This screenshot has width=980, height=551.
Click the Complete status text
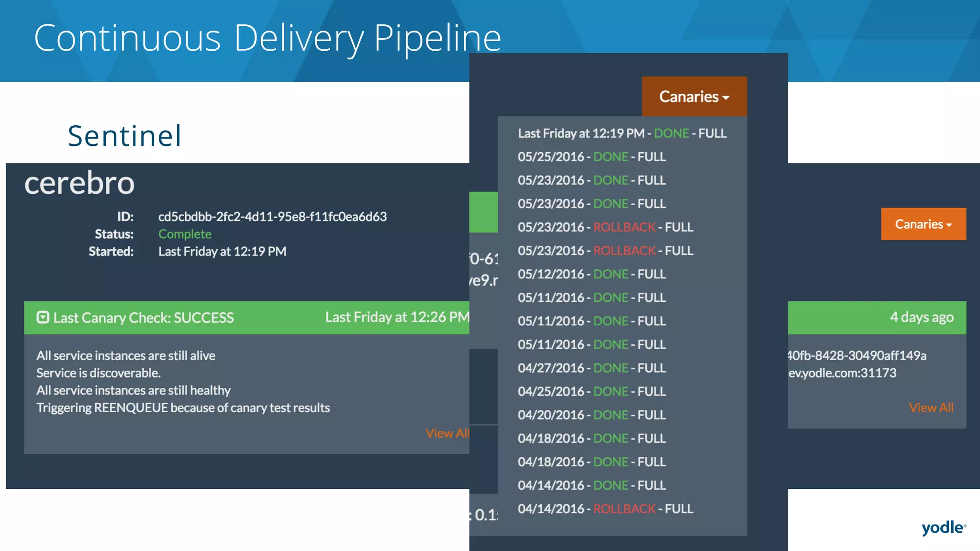[x=185, y=234]
